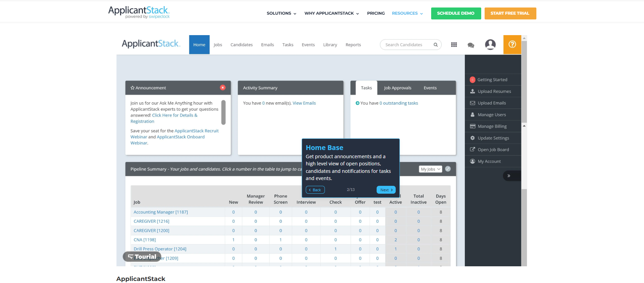Click the demo frame vertical scrollbar
The image size is (644, 283).
[x=524, y=82]
